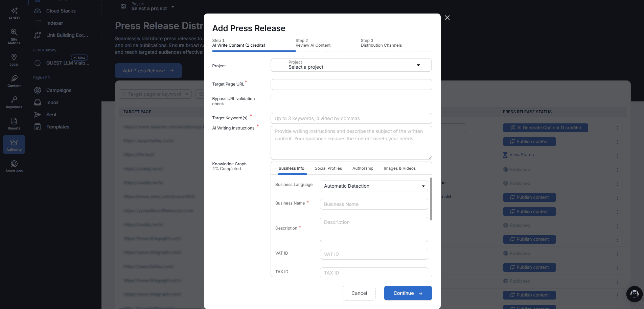This screenshot has width=644, height=309.
Task: Go to the Local section icon
Action: (x=14, y=60)
